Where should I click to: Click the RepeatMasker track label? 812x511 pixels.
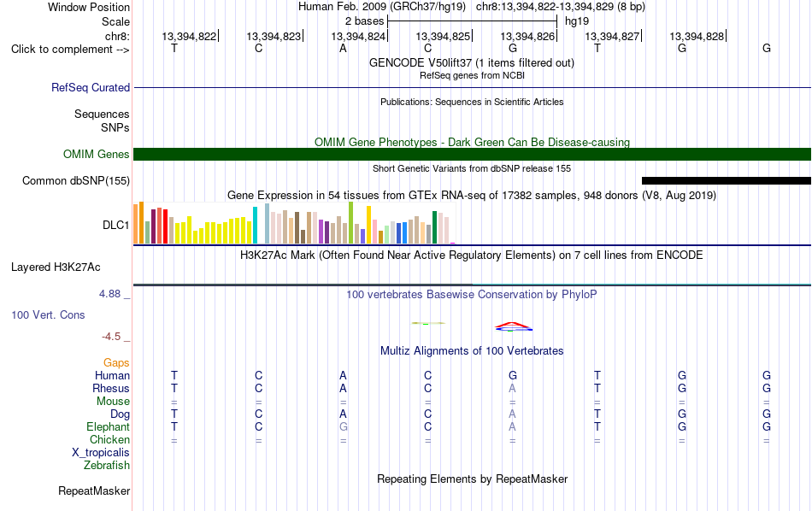click(94, 490)
